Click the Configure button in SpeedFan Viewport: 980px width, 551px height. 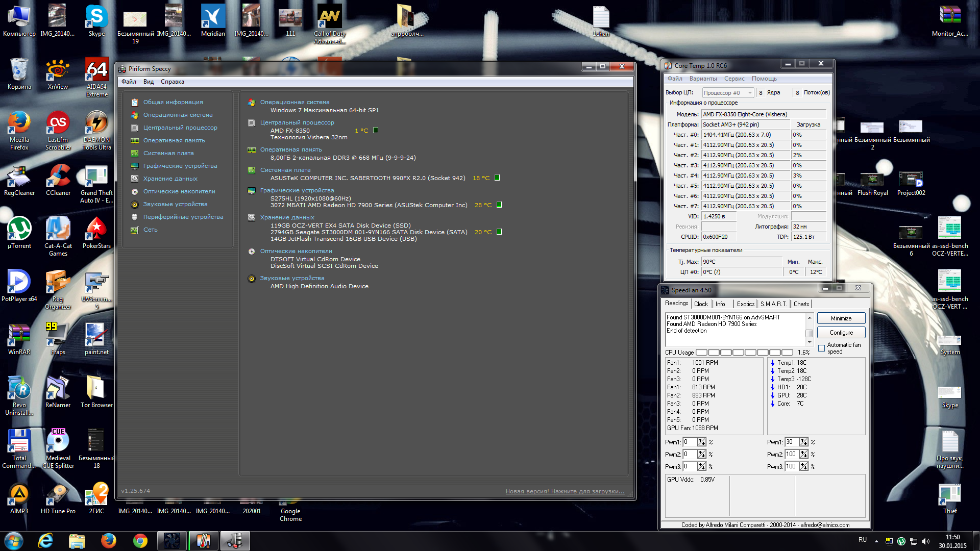[x=841, y=333]
